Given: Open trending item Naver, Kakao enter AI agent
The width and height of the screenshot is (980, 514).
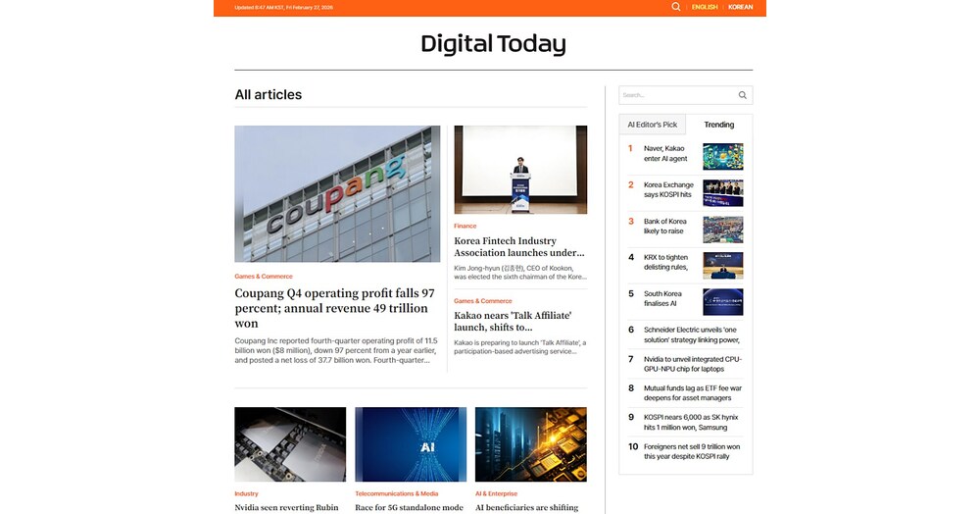Looking at the screenshot, I should (x=665, y=154).
